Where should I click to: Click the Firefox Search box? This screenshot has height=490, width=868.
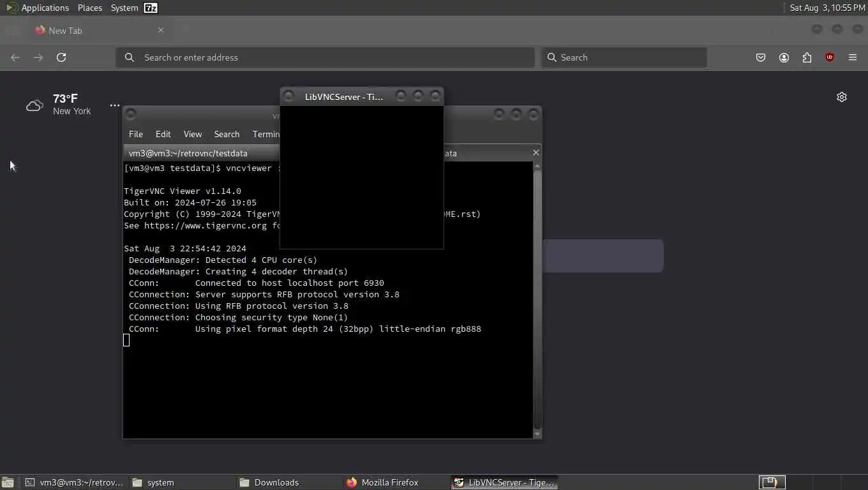tap(624, 57)
